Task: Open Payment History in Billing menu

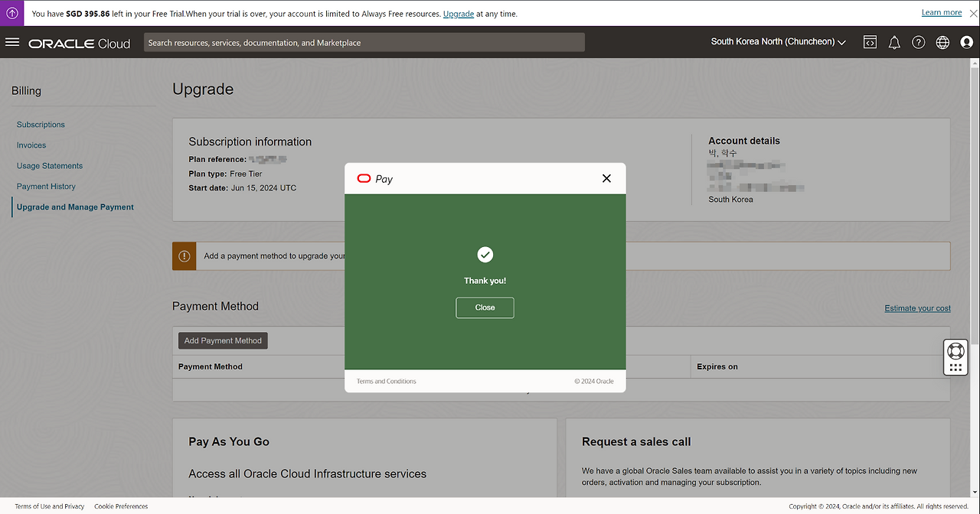Action: [46, 187]
